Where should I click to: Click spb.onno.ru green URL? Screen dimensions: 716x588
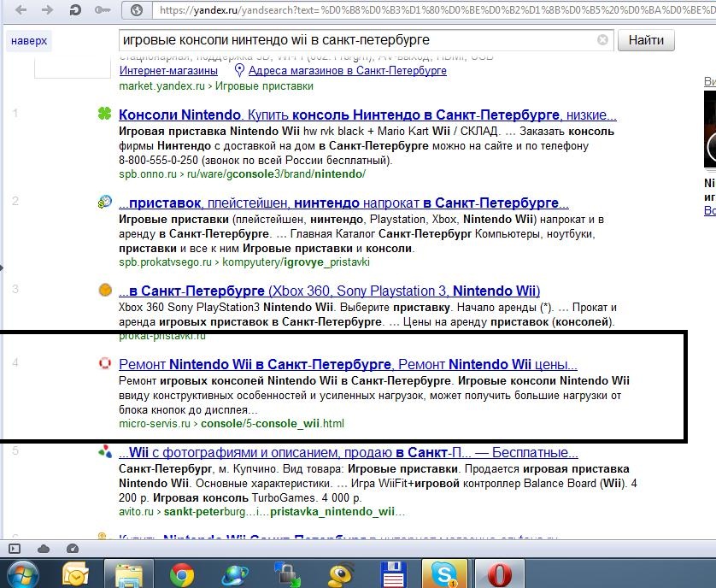[x=148, y=174]
